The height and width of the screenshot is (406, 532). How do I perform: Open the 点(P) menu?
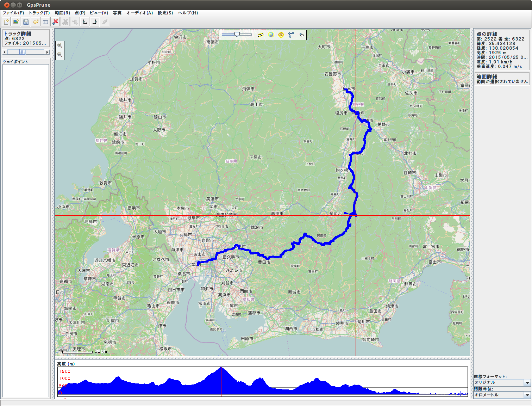[80, 13]
